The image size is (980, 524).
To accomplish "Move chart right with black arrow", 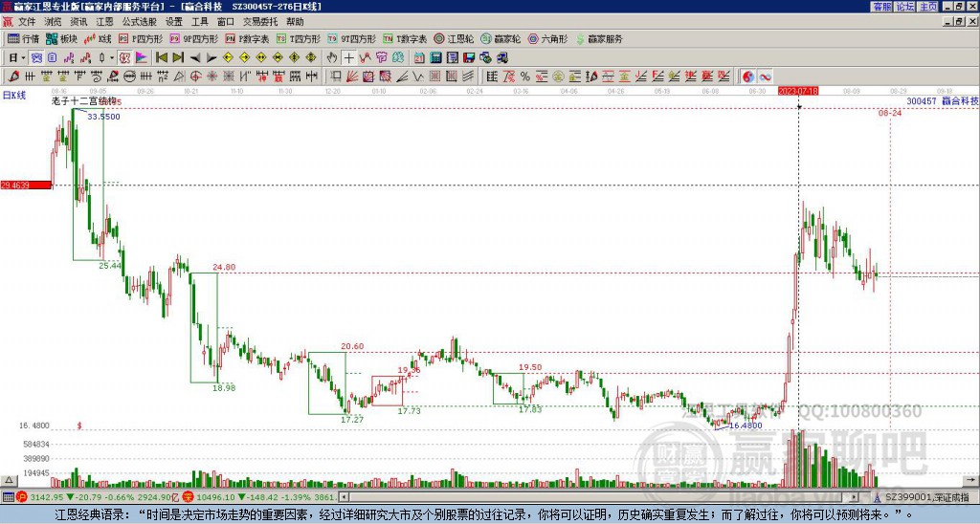I will 212,57.
